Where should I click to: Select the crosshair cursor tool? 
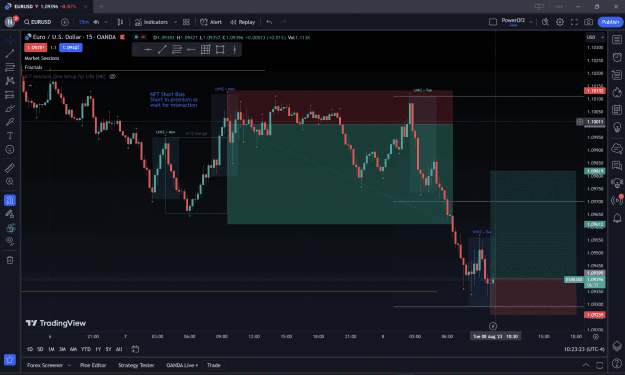point(10,40)
